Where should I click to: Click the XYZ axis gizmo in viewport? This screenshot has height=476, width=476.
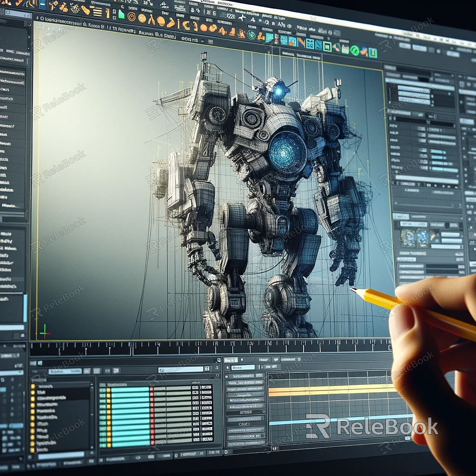coord(44,332)
